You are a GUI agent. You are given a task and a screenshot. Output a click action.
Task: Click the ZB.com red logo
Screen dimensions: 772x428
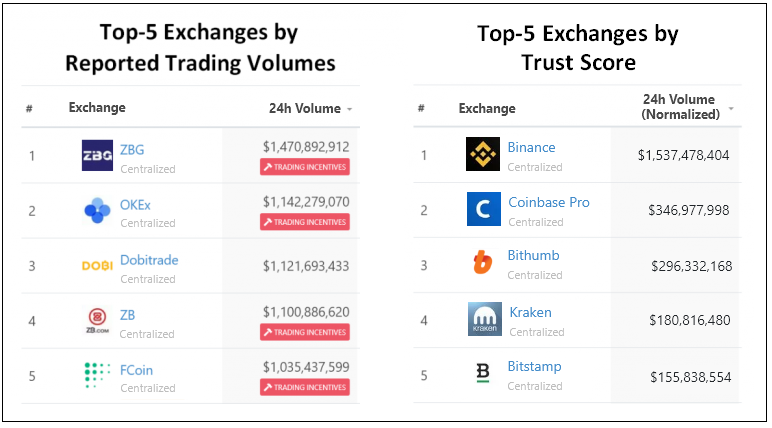[x=97, y=321]
